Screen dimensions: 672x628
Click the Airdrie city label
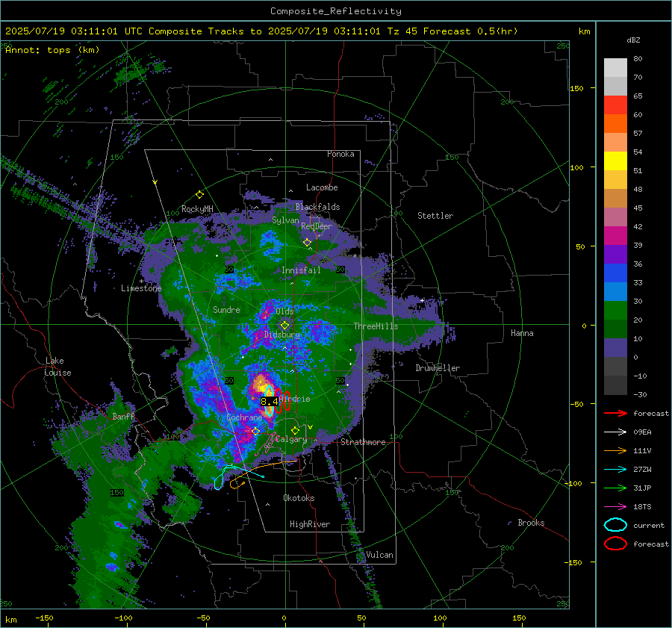pyautogui.click(x=295, y=399)
